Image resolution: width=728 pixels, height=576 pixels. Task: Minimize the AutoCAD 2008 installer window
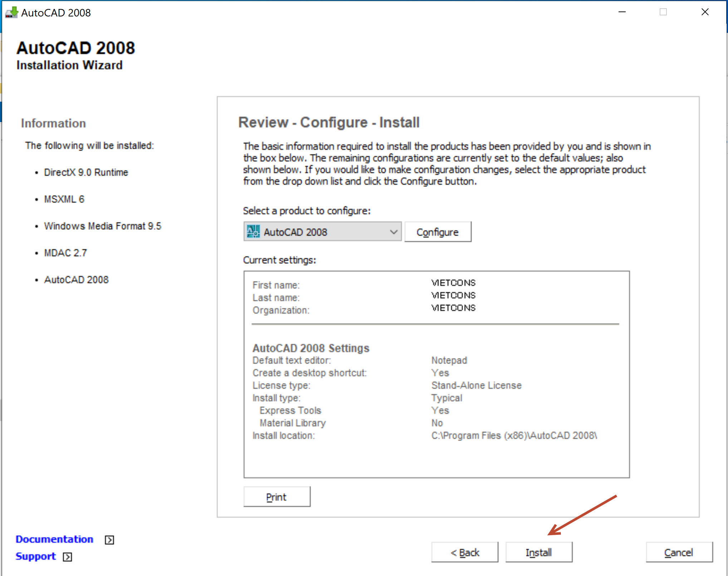point(622,12)
